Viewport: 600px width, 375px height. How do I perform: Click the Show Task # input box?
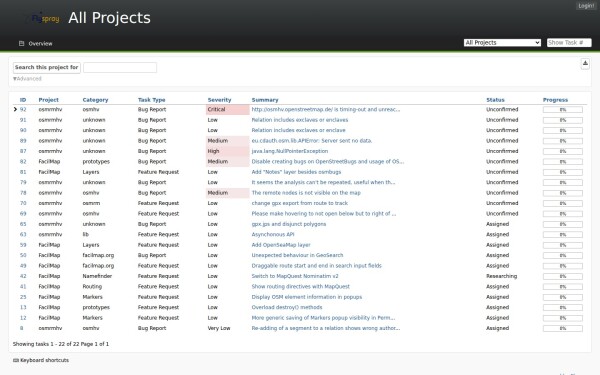(569, 42)
